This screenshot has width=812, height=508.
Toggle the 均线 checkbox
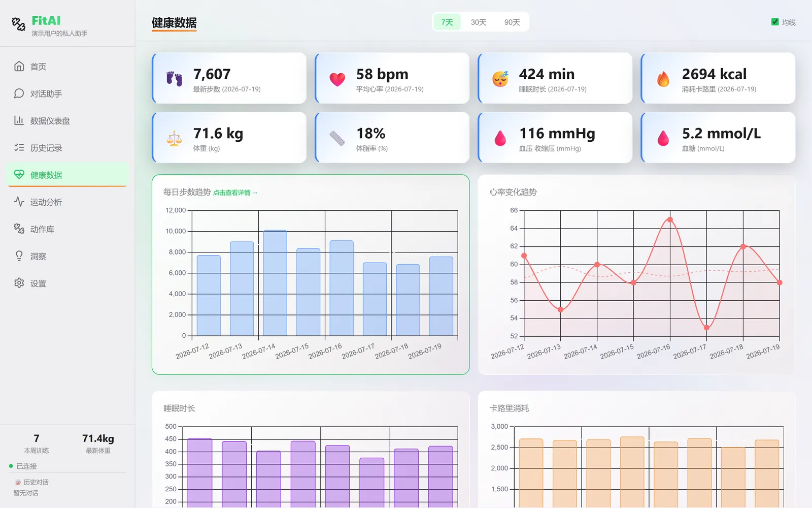[775, 22]
